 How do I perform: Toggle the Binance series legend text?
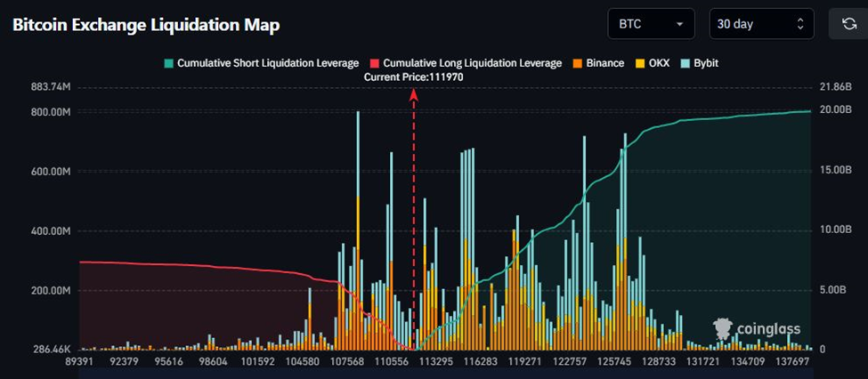605,63
